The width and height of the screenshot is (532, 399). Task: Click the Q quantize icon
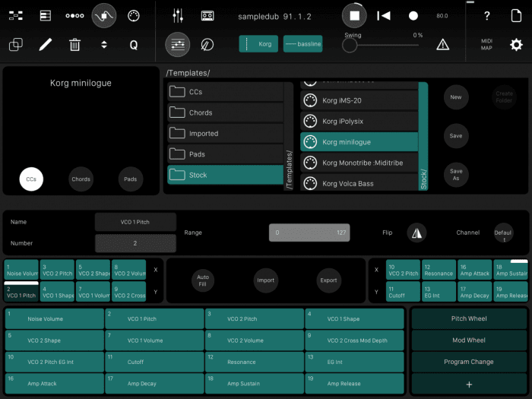(134, 45)
